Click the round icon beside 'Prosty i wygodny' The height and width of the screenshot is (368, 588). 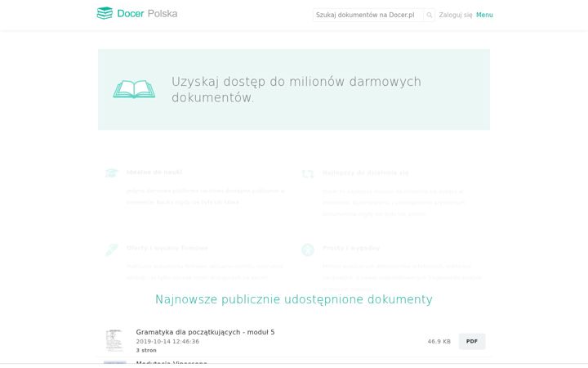coord(308,249)
